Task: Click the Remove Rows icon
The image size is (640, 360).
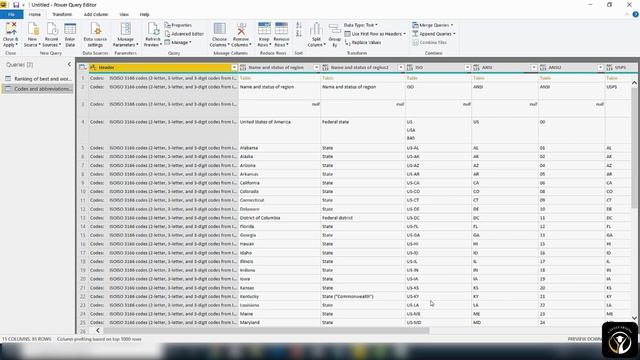Action: tap(281, 29)
